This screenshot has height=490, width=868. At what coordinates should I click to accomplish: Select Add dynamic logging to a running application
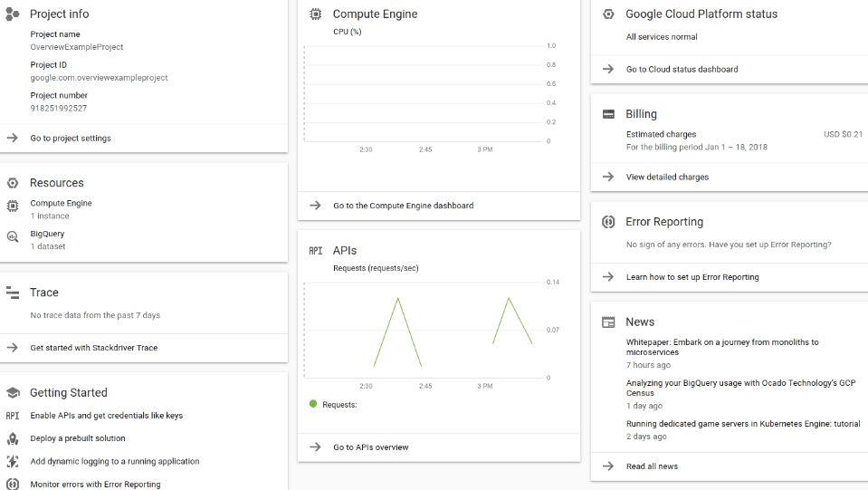[x=115, y=461]
